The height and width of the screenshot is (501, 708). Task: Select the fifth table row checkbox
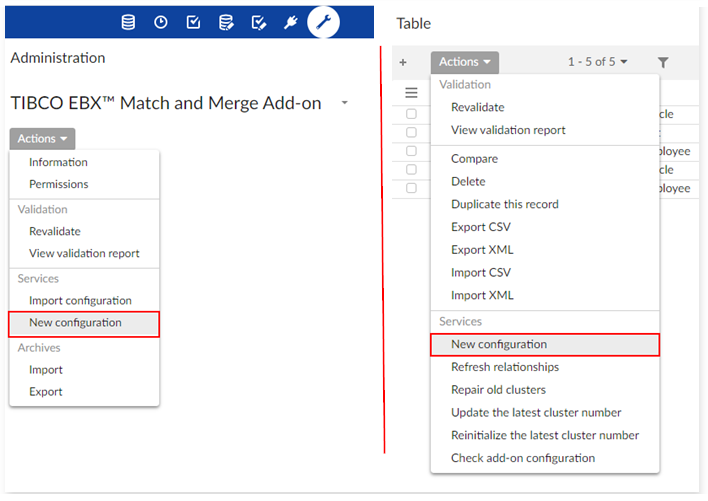(411, 188)
